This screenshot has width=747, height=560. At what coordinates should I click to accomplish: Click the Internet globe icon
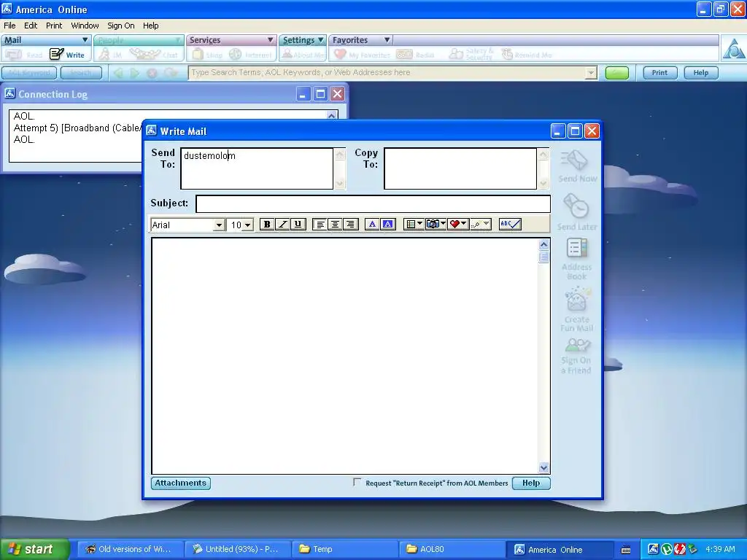(x=236, y=54)
